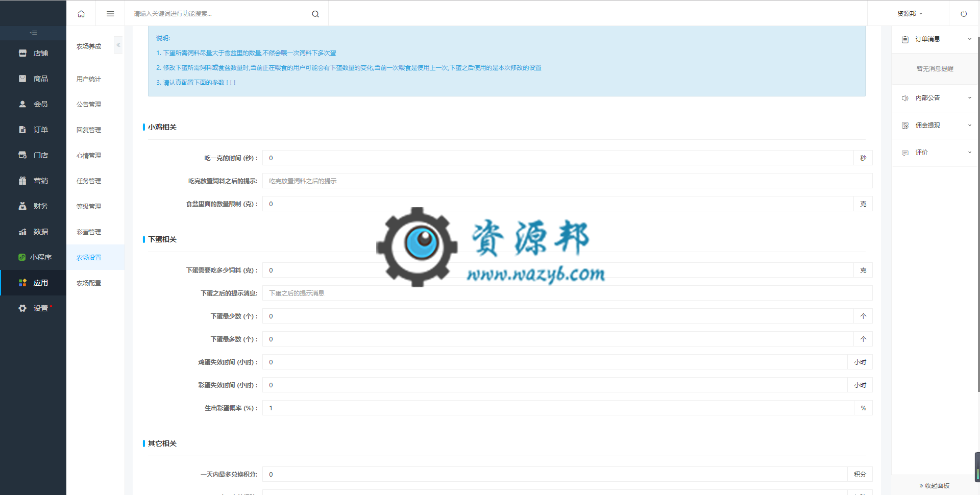The image size is (980, 495).
Task: Select 心情管理 in the submenu
Action: tap(89, 156)
